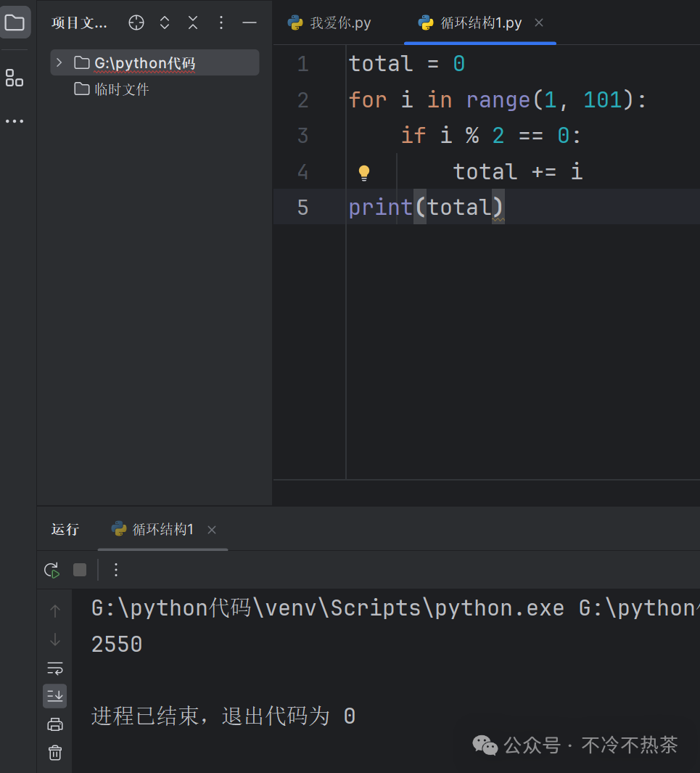This screenshot has height=773, width=700.
Task: Select the 运行 panel label
Action: coord(65,529)
